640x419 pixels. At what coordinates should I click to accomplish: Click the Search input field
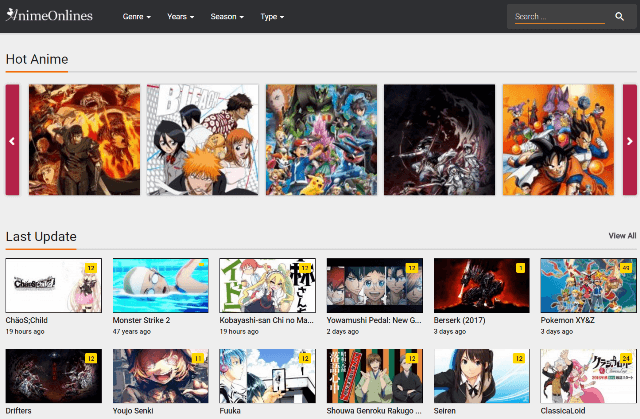(x=560, y=17)
